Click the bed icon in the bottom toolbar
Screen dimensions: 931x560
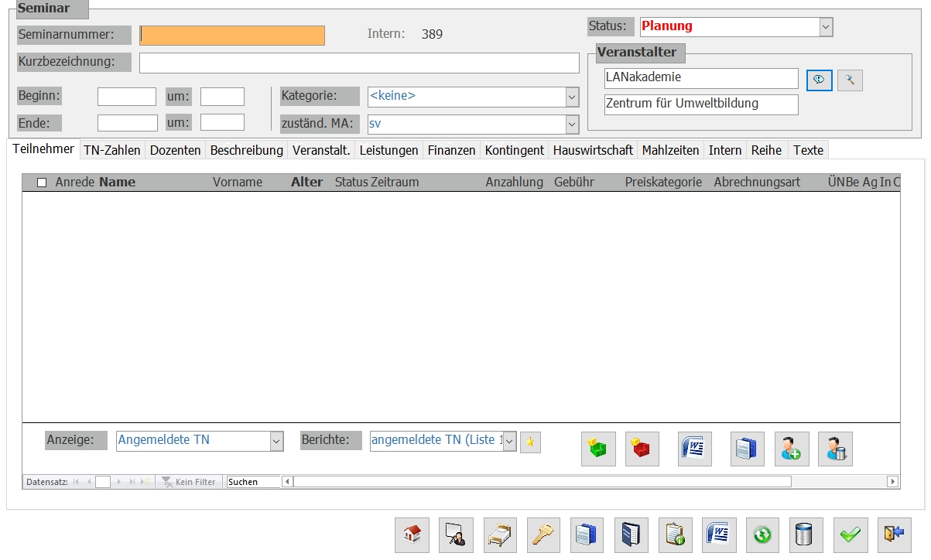click(x=500, y=535)
